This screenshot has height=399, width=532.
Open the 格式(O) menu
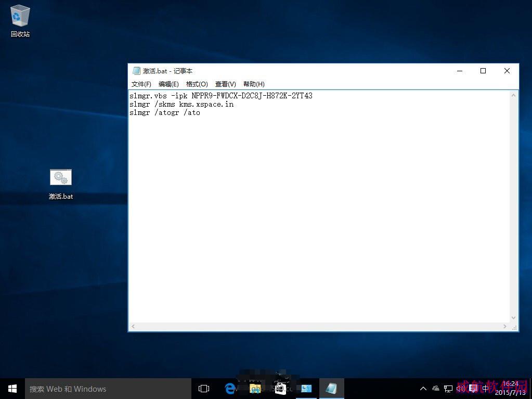[x=197, y=84]
